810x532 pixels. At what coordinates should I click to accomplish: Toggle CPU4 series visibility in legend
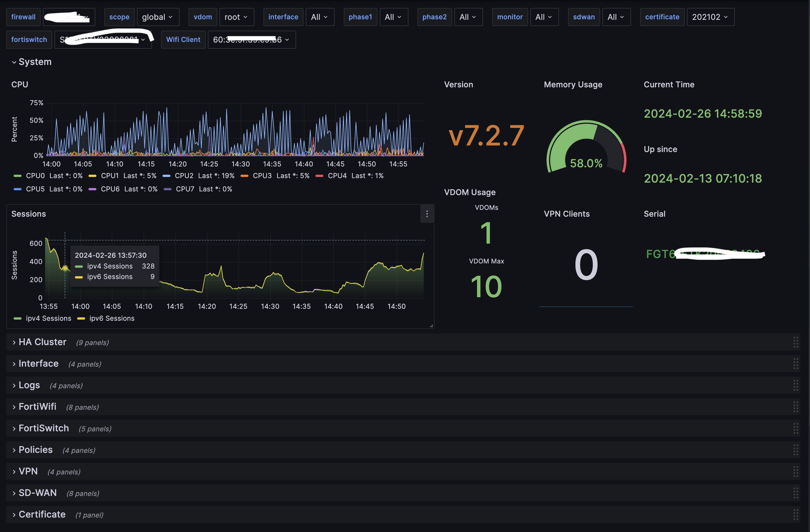point(337,176)
